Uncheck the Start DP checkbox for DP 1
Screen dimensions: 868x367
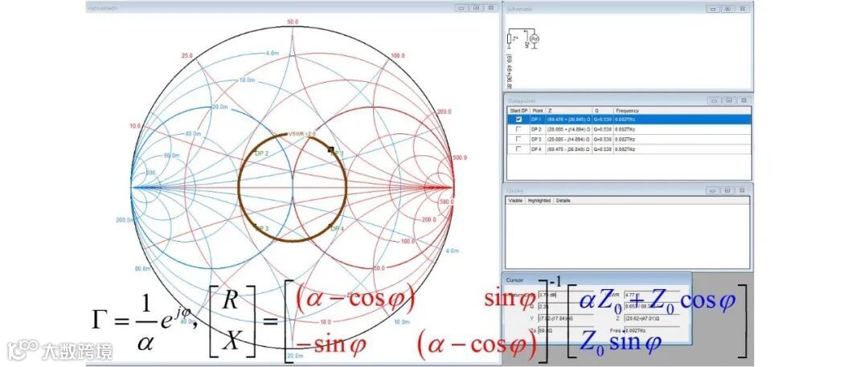(x=518, y=119)
